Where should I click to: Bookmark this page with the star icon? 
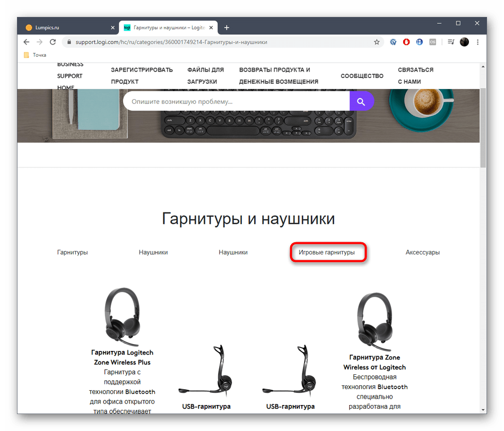coord(376,42)
